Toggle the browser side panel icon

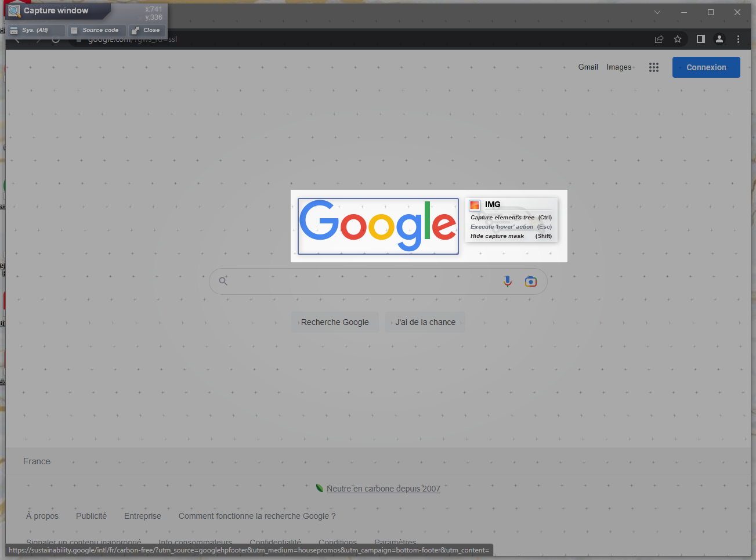click(x=701, y=39)
